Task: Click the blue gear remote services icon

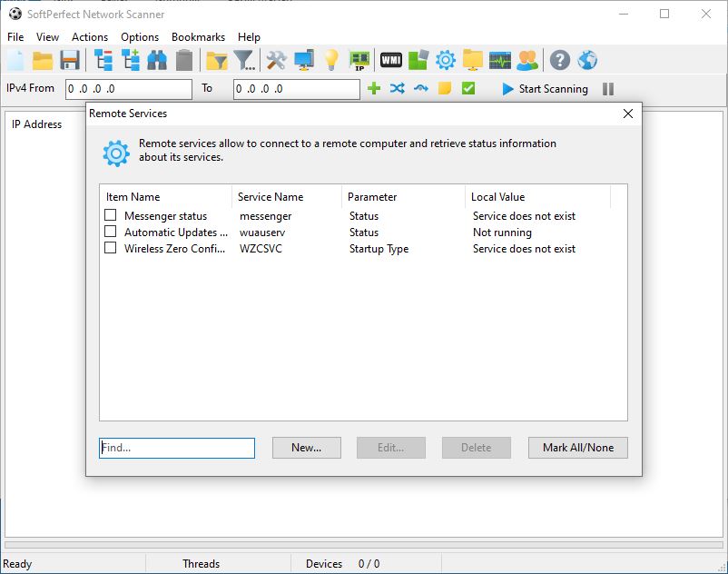Action: pyautogui.click(x=446, y=60)
